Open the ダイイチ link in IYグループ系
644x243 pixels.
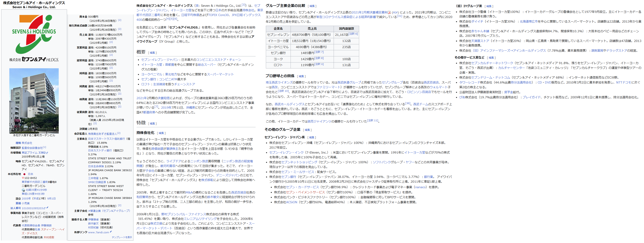(x=477, y=22)
